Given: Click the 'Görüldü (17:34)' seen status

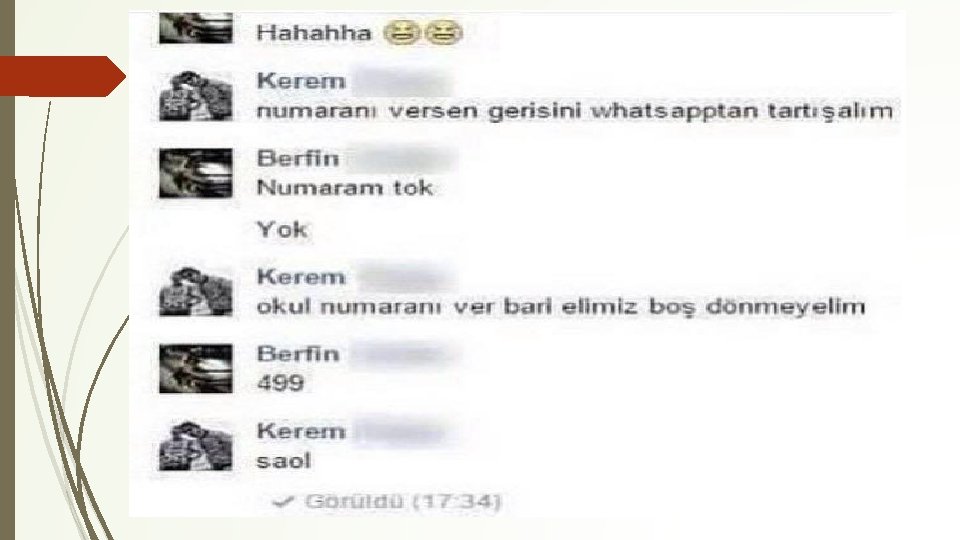Looking at the screenshot, I should 403,502.
